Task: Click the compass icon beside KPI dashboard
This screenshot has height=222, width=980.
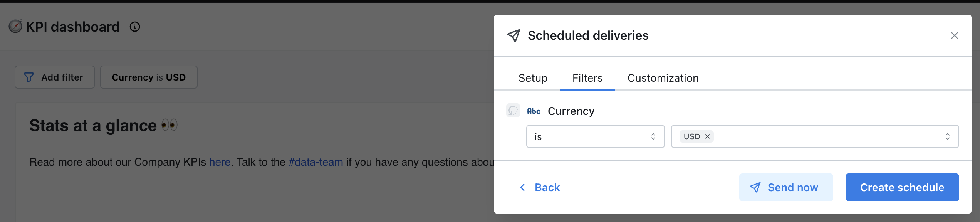Action: (15, 26)
